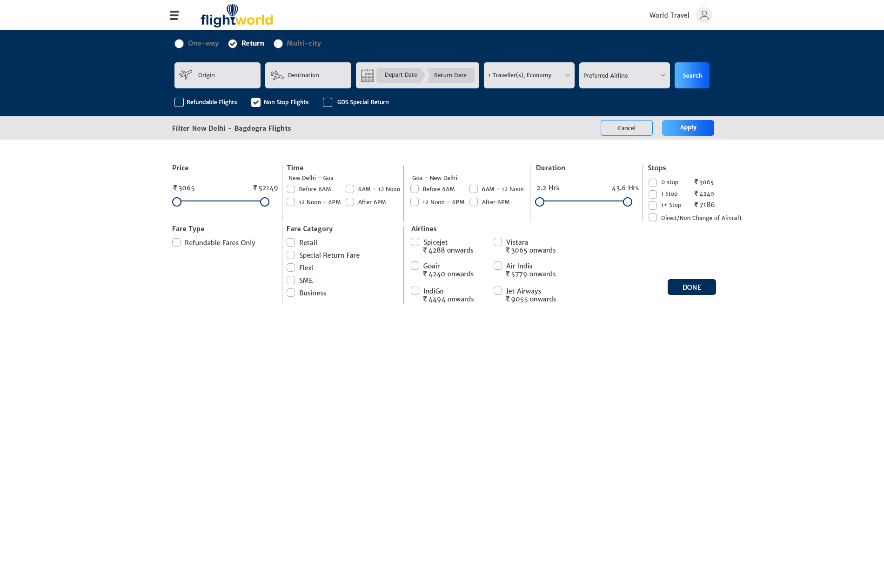Tick the 1+ Stop filter checkbox

click(653, 206)
